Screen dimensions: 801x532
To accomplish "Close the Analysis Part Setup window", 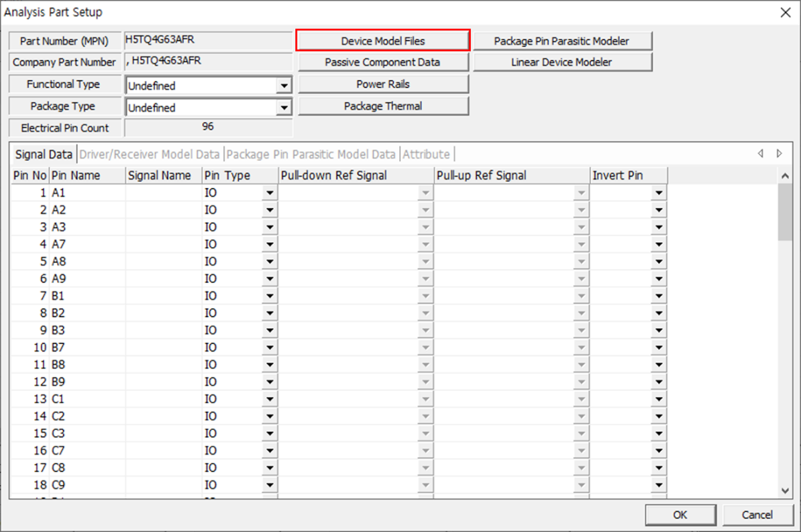I will click(x=785, y=12).
